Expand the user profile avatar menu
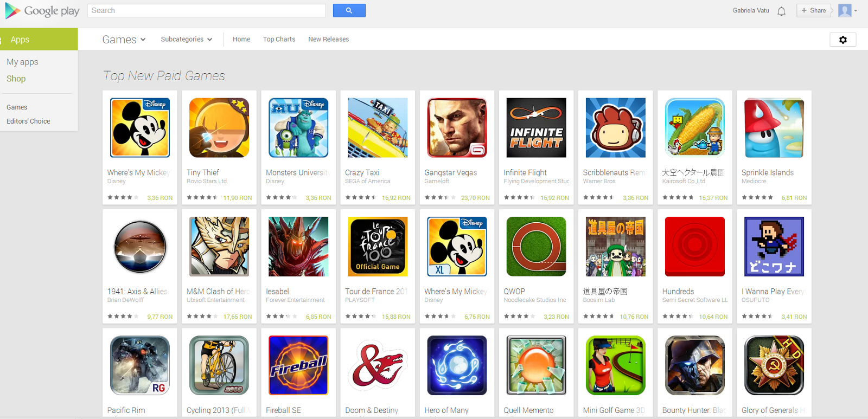 (x=847, y=10)
